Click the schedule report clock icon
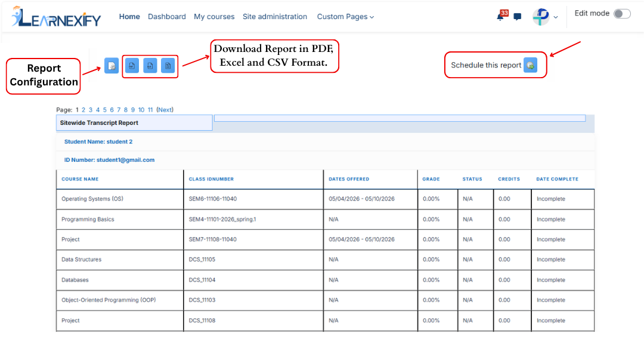644x338 pixels. tap(530, 65)
